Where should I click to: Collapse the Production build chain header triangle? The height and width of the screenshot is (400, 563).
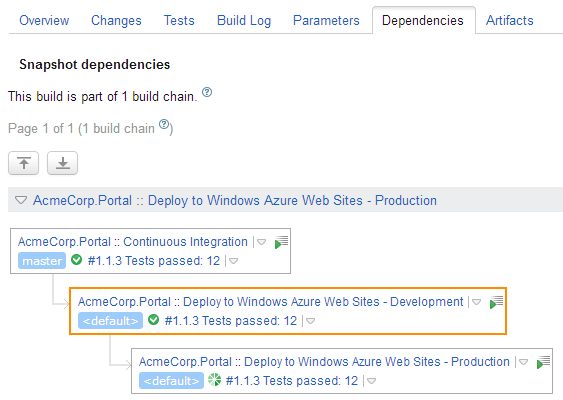pyautogui.click(x=21, y=200)
